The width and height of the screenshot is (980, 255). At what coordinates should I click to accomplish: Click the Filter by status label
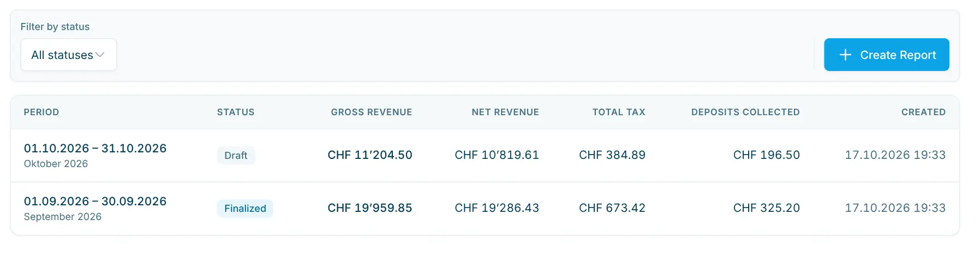(55, 27)
